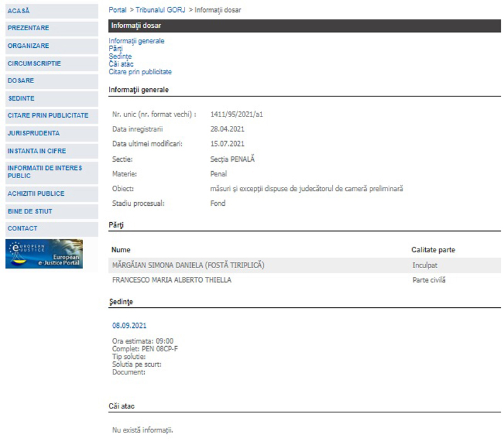The width and height of the screenshot is (504, 445).
Task: Navigate to DOSARE in the sidebar
Action: coord(21,81)
